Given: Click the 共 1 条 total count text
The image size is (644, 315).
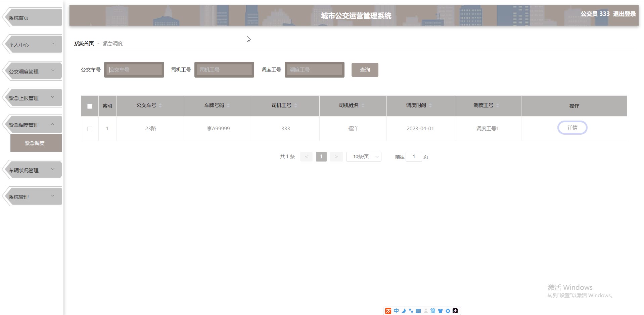Looking at the screenshot, I should pyautogui.click(x=287, y=157).
